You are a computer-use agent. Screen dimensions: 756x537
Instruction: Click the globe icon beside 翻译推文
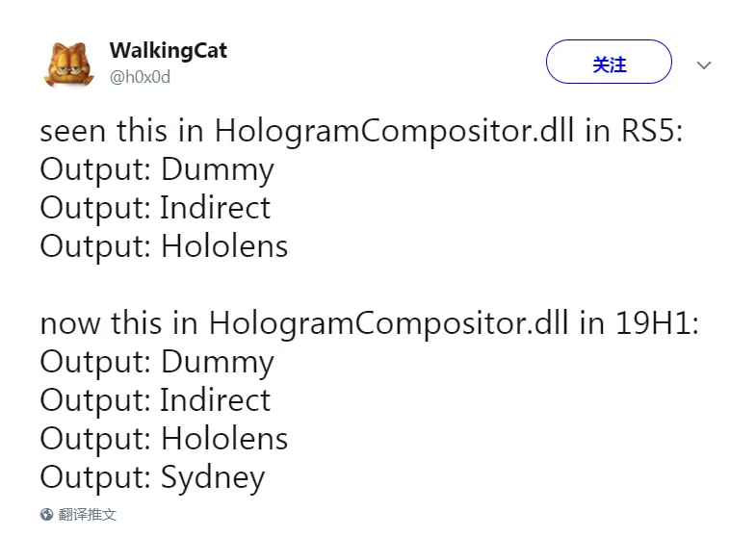[x=47, y=514]
